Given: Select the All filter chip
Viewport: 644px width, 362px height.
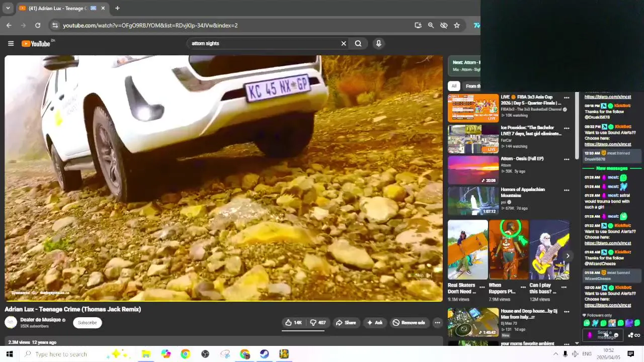Looking at the screenshot, I should (x=454, y=86).
